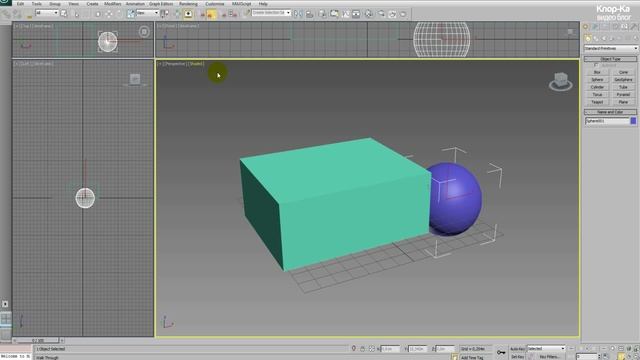Click the Pyramid button
The height and width of the screenshot is (360, 640).
pos(623,94)
